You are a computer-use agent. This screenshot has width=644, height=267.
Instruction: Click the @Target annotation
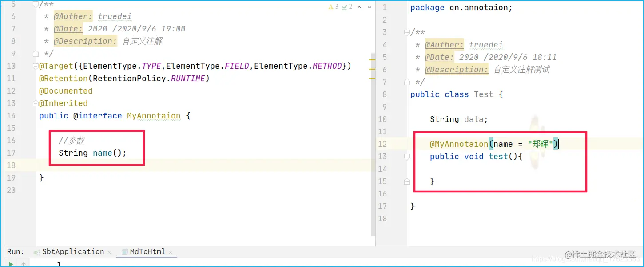coord(56,66)
